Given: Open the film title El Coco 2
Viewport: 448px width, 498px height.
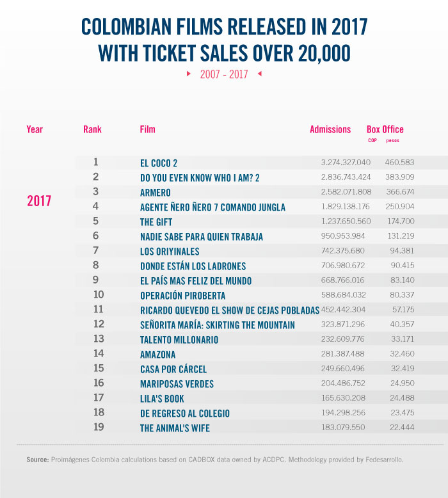Looking at the screenshot, I should [159, 163].
